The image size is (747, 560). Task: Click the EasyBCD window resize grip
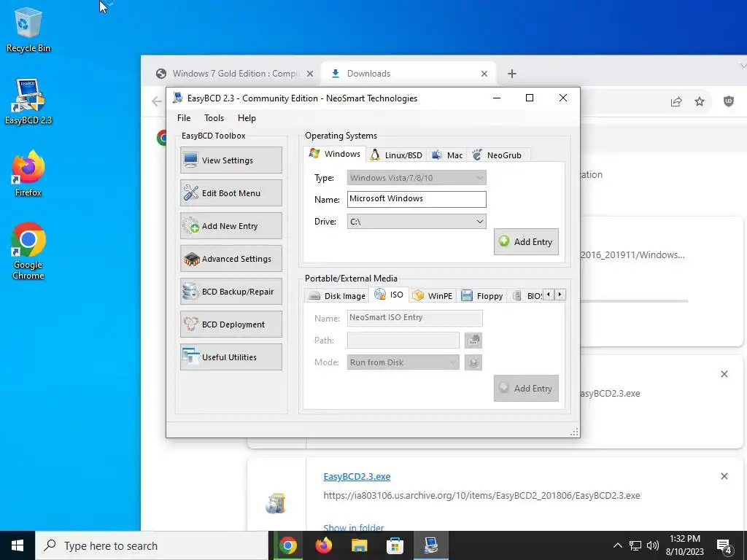coord(575,432)
